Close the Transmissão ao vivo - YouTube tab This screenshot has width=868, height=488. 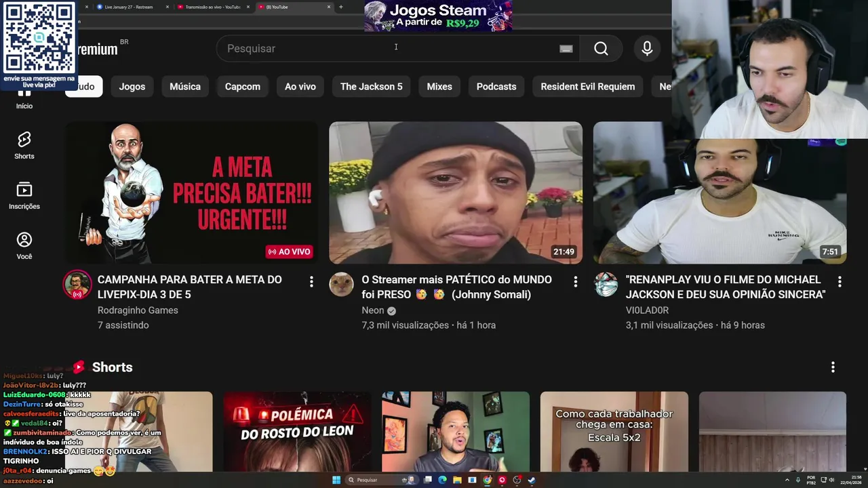(x=248, y=7)
